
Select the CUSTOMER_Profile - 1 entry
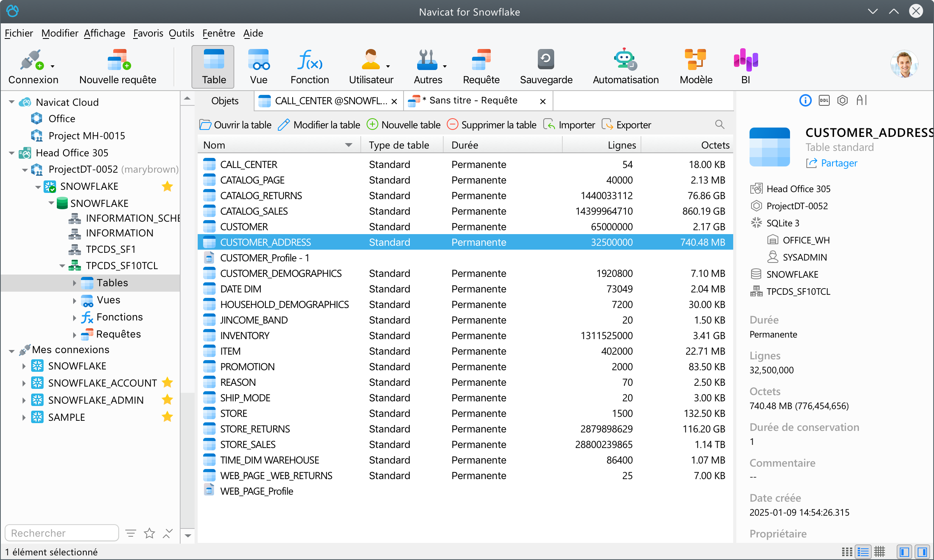tap(465, 258)
